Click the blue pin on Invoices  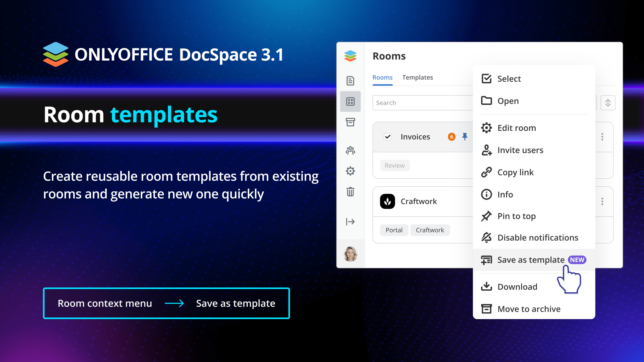465,137
